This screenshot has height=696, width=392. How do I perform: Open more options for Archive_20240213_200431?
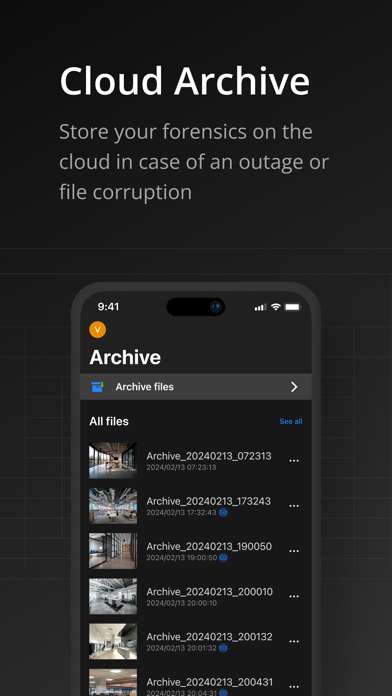pos(294,687)
